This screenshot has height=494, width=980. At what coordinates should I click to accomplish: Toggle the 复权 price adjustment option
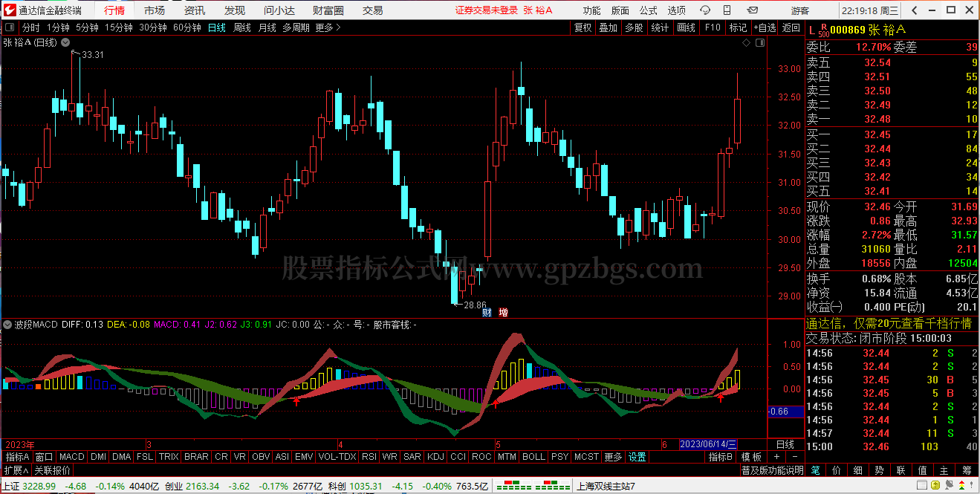(x=583, y=27)
